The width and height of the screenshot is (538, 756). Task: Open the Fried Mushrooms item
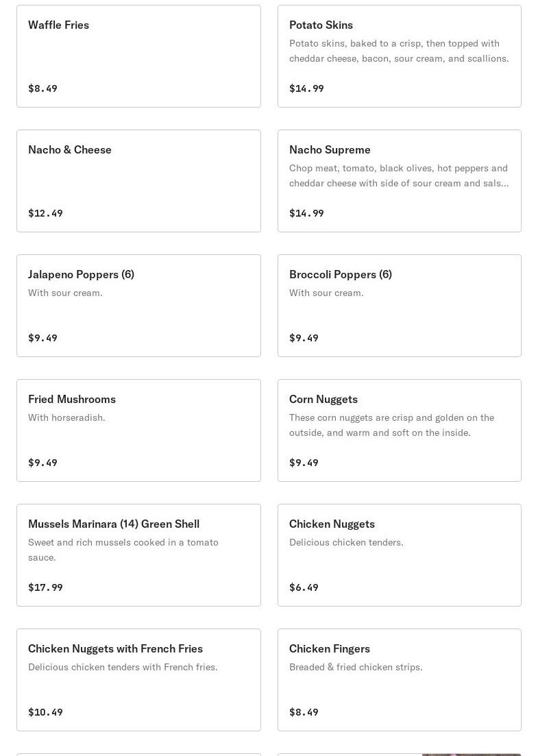click(x=138, y=430)
